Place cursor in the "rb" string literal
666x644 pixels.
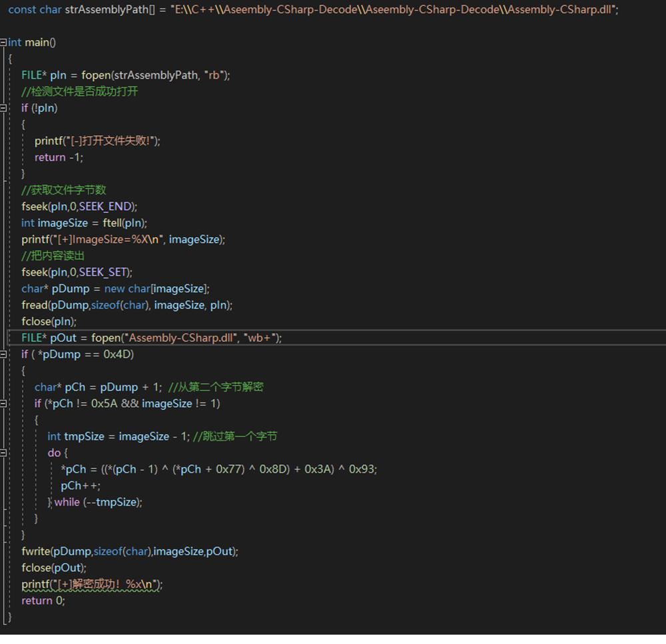(x=214, y=75)
